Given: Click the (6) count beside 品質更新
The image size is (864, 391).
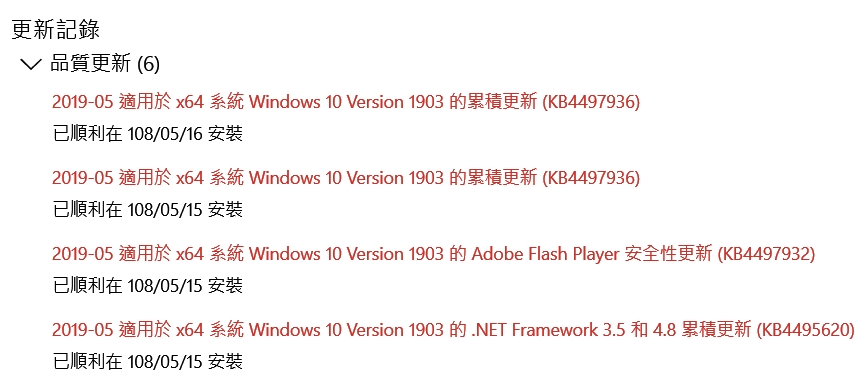Looking at the screenshot, I should coord(148,65).
